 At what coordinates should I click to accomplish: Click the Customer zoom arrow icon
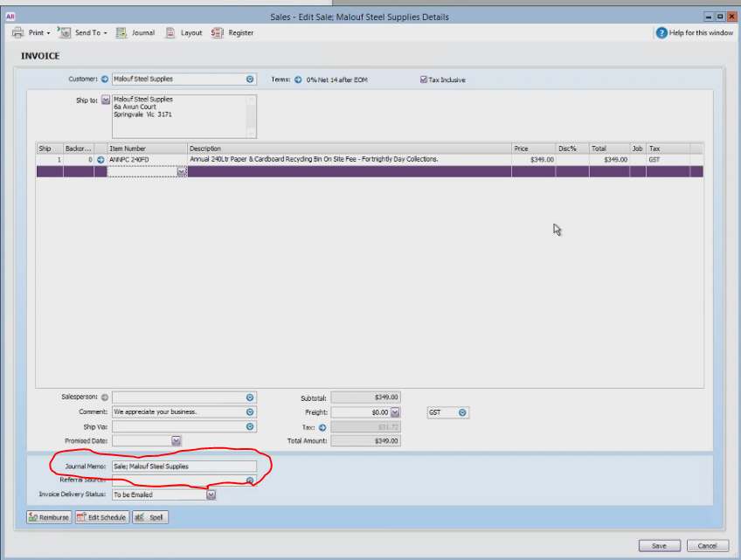pos(105,80)
